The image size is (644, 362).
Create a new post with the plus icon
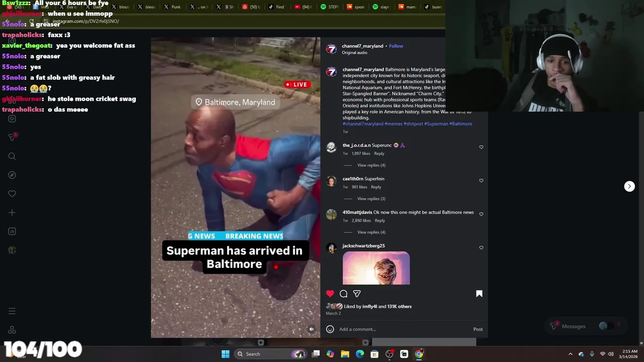[x=12, y=213]
